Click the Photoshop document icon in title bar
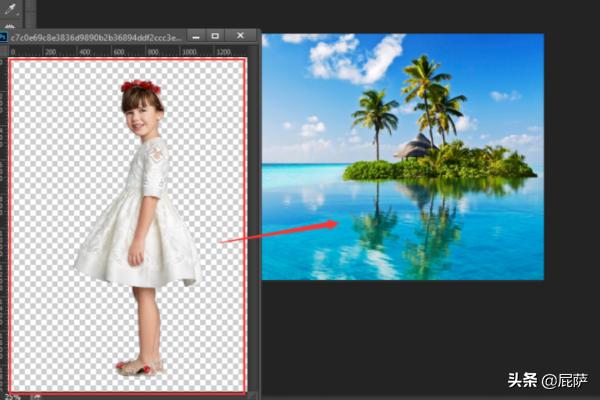Screen dimensions: 600x400 tap(4, 36)
